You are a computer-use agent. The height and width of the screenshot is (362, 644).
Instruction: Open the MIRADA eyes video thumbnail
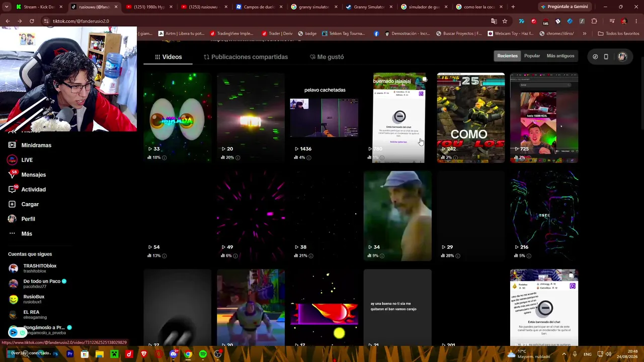point(177,118)
